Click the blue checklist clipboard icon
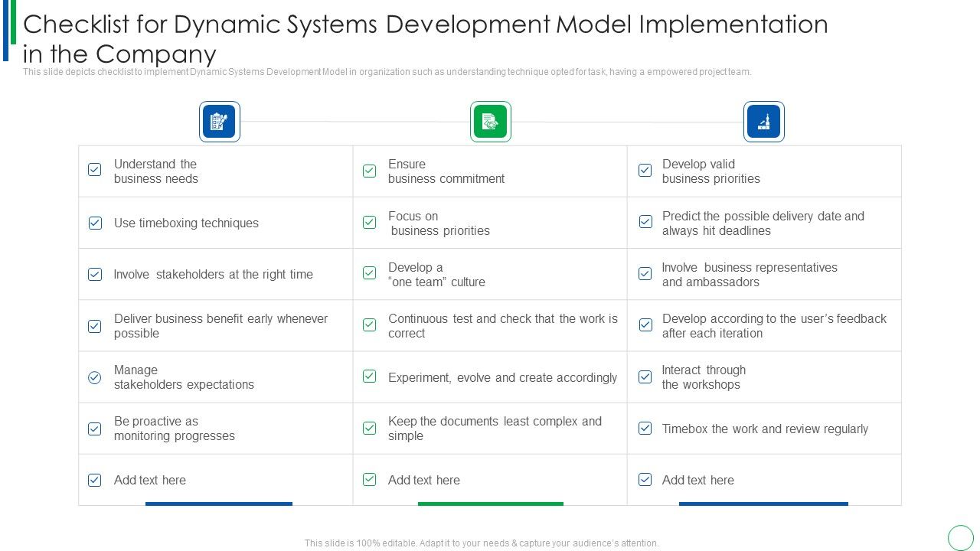This screenshot has width=980, height=551. [220, 122]
